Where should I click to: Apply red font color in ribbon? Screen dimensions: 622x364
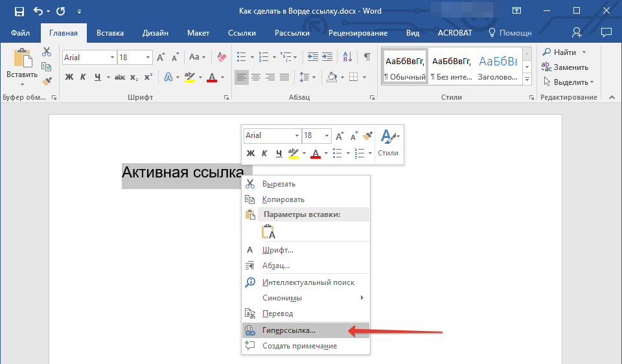pos(212,77)
